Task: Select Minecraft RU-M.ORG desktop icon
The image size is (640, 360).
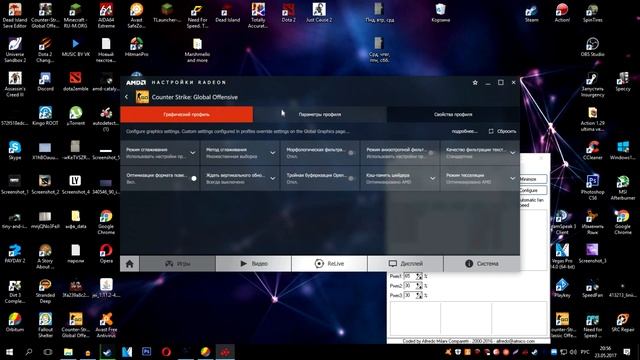Action: point(76,16)
